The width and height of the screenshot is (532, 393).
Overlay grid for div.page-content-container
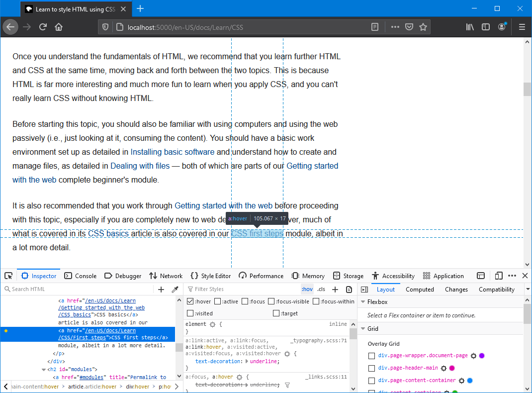pos(371,381)
